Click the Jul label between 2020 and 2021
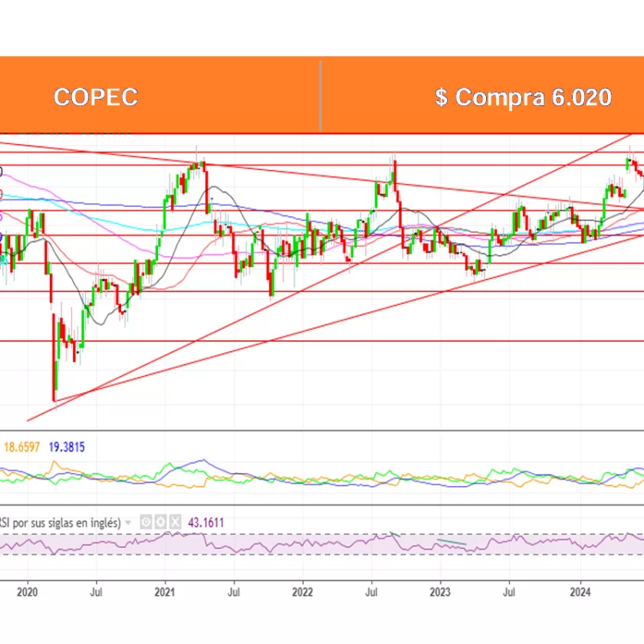 tap(97, 592)
